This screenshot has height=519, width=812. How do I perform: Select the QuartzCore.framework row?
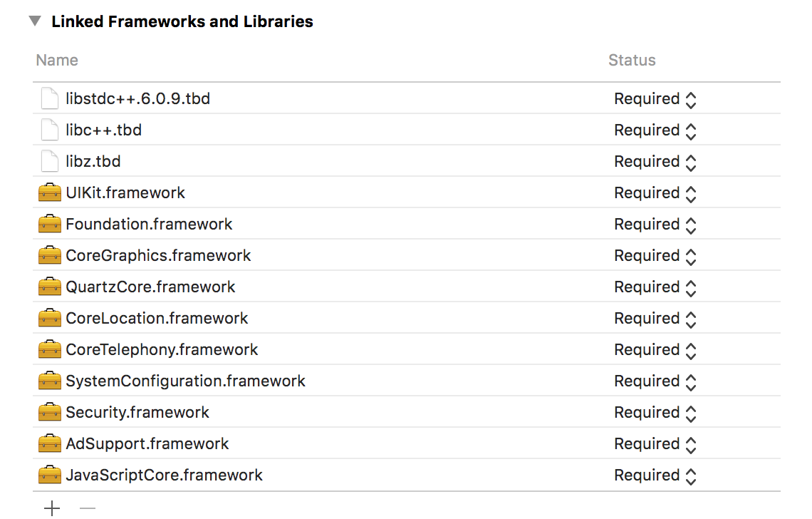407,287
